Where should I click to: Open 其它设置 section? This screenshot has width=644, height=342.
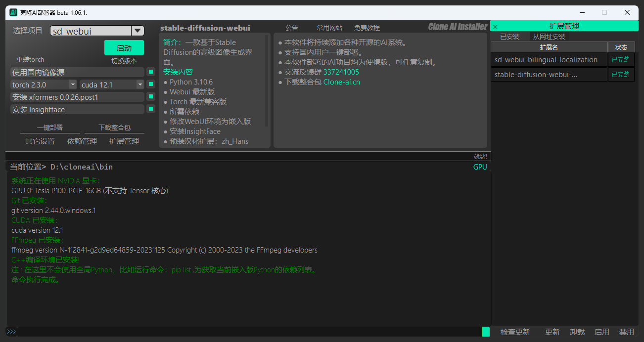(x=40, y=141)
